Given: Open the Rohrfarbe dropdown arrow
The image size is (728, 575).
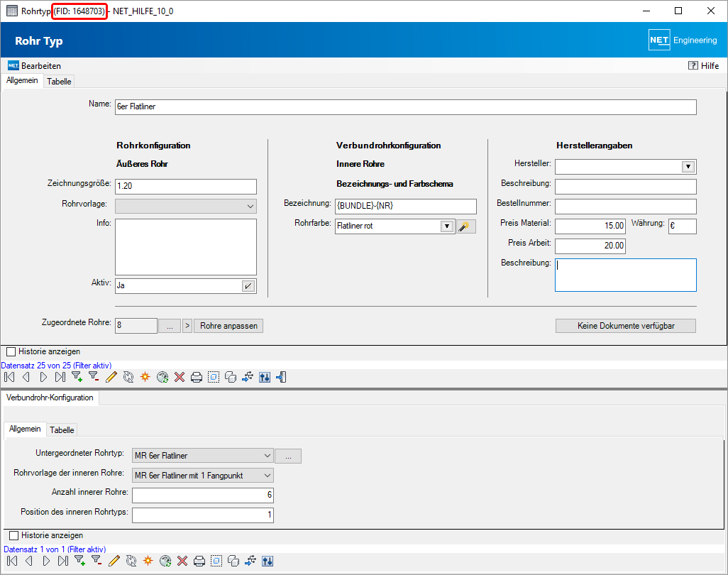Looking at the screenshot, I should [446, 226].
